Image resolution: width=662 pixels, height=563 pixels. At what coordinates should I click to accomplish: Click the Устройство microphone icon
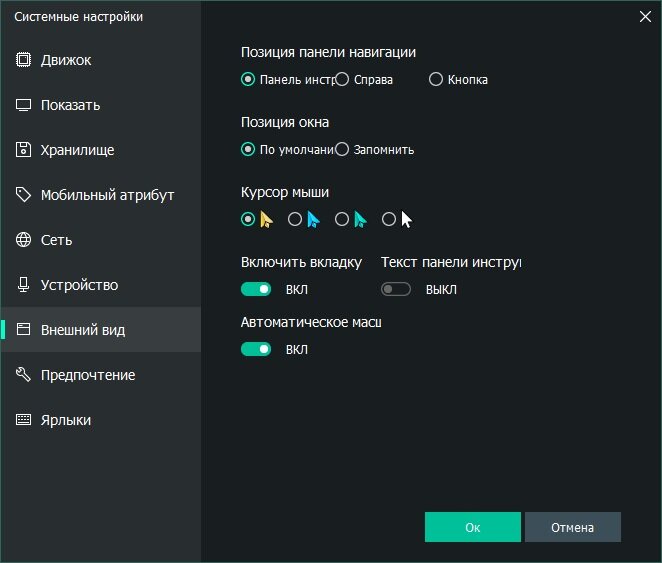pos(23,284)
